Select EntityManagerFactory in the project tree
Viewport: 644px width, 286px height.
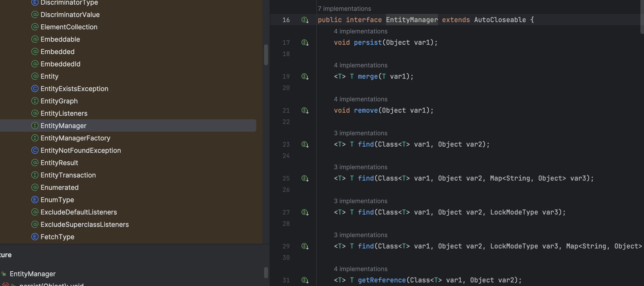tap(75, 138)
